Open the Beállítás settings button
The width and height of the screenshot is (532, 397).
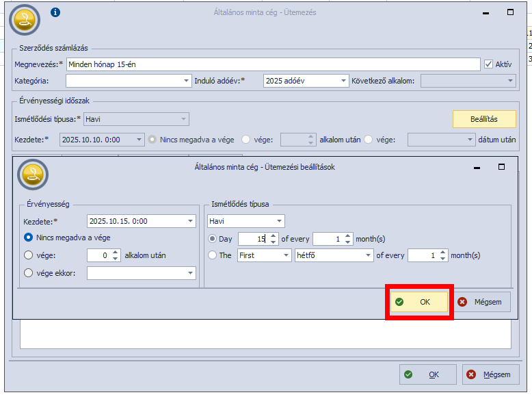(x=484, y=119)
